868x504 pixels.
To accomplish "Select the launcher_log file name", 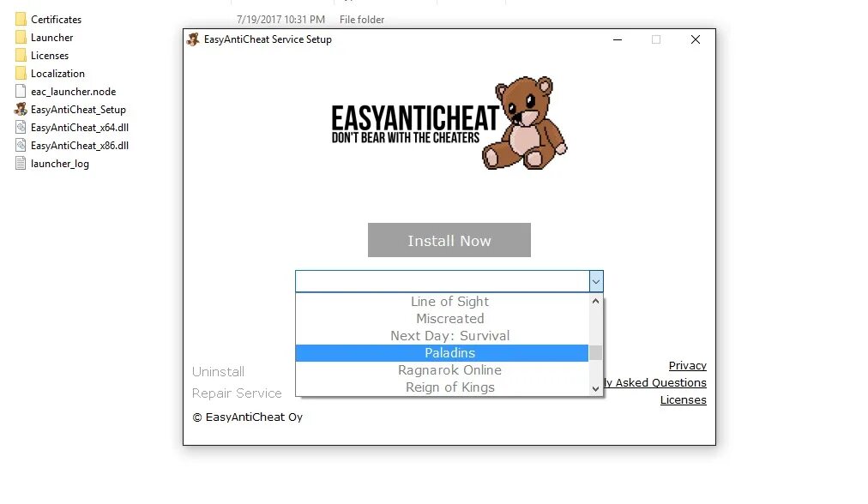I will [60, 164].
